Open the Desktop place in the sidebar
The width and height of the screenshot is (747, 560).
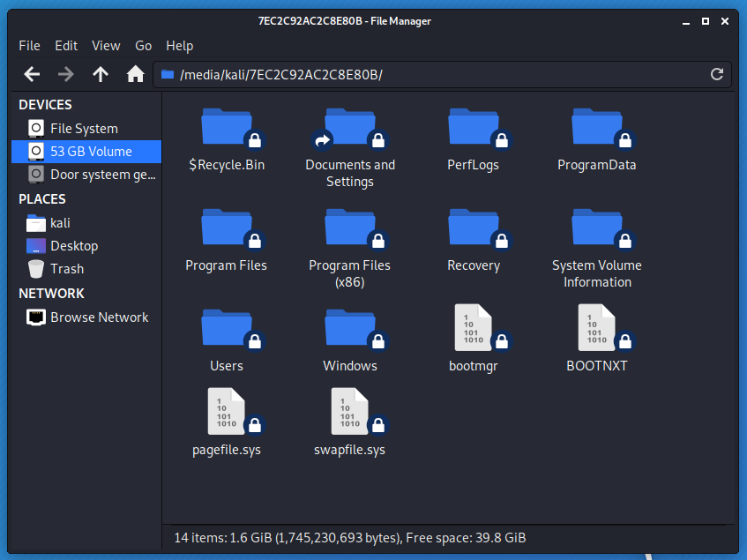[74, 246]
